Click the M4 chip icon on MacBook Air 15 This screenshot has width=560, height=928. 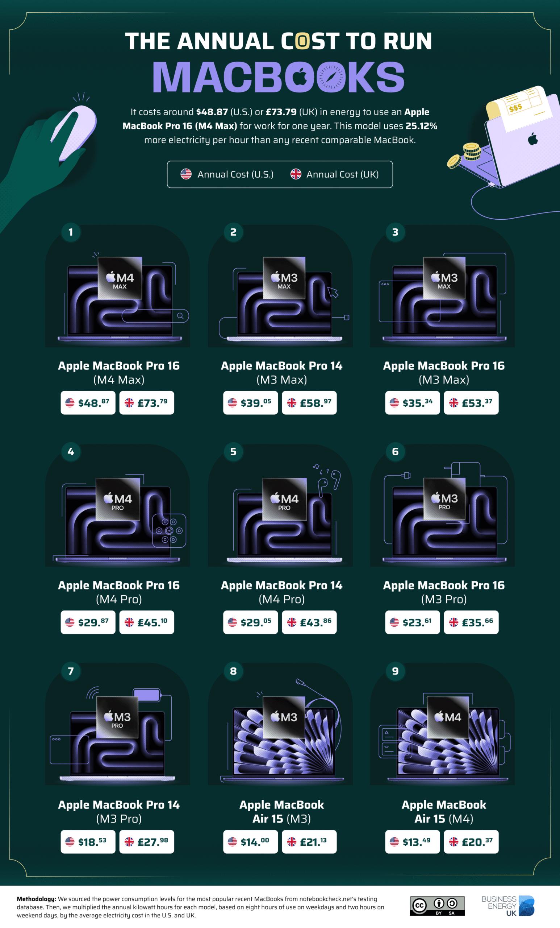pos(448,717)
